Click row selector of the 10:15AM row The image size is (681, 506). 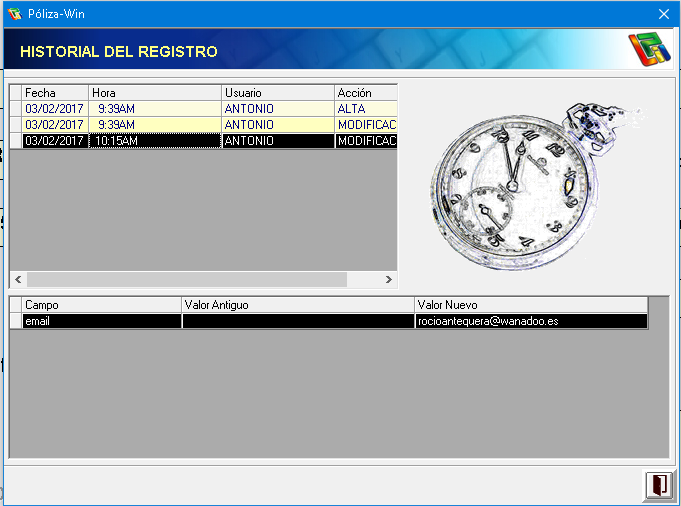click(x=16, y=141)
